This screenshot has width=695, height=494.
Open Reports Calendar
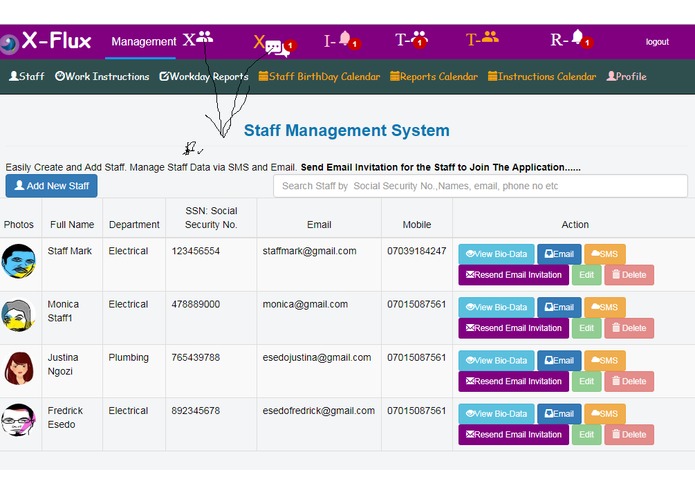click(434, 76)
